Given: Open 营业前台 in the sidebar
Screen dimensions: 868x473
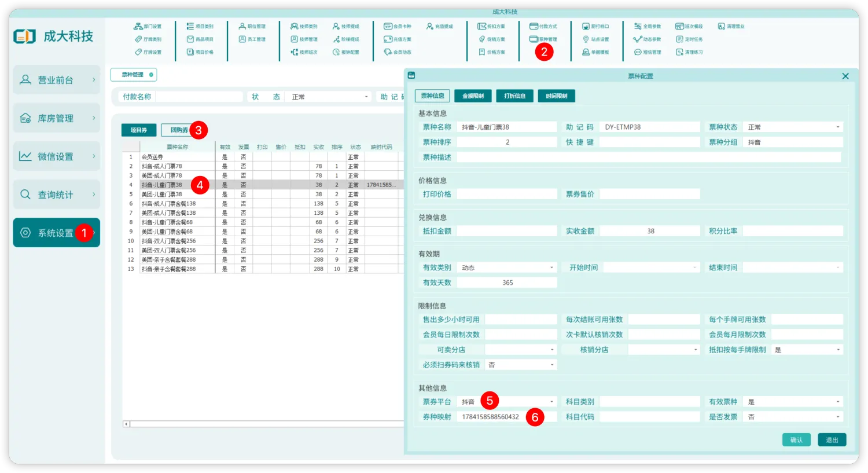Looking at the screenshot, I should (57, 80).
